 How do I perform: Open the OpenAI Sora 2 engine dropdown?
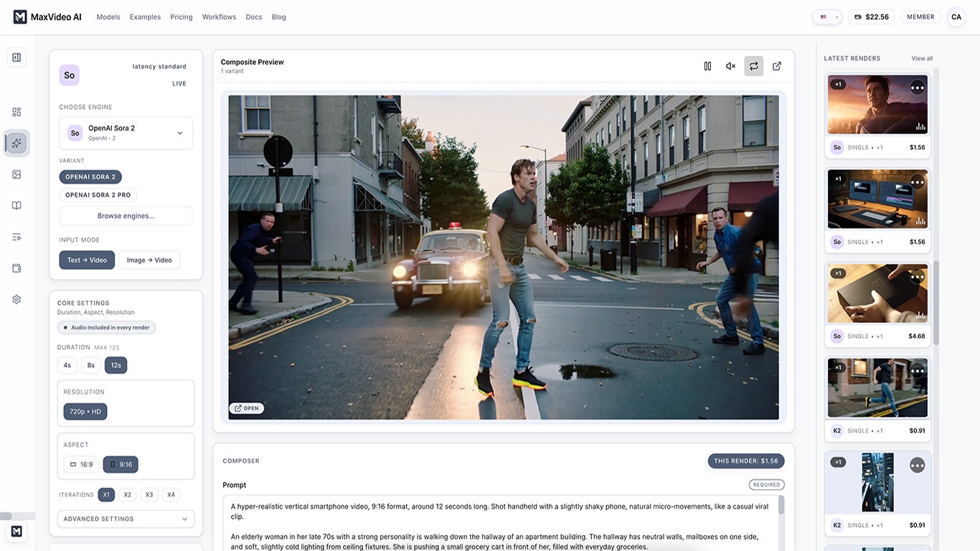pos(126,133)
